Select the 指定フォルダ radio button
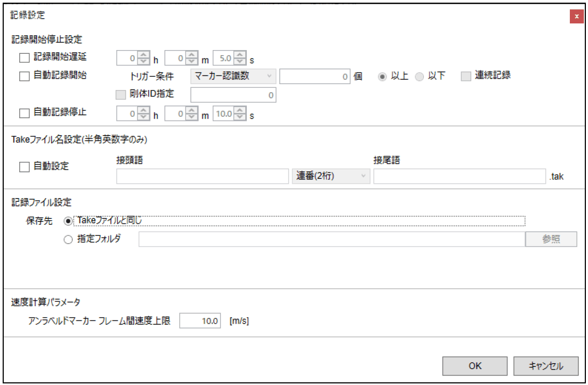This screenshot has height=385, width=588. tap(68, 239)
